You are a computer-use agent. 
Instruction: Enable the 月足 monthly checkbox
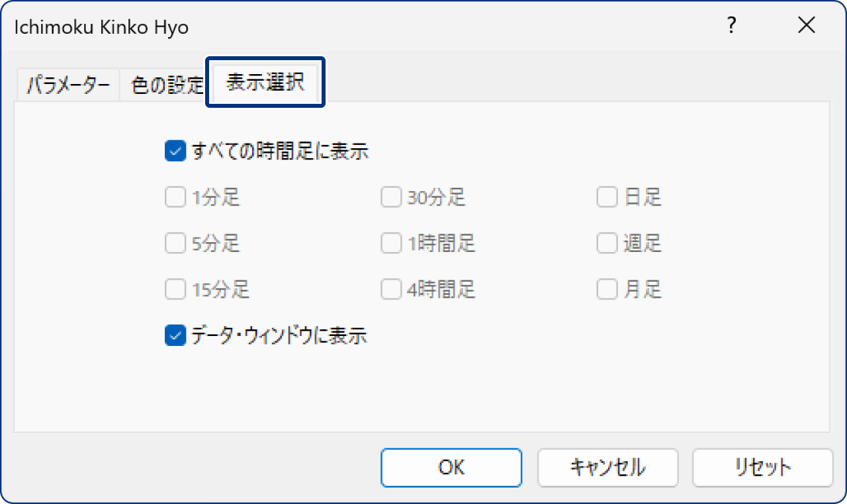click(607, 289)
